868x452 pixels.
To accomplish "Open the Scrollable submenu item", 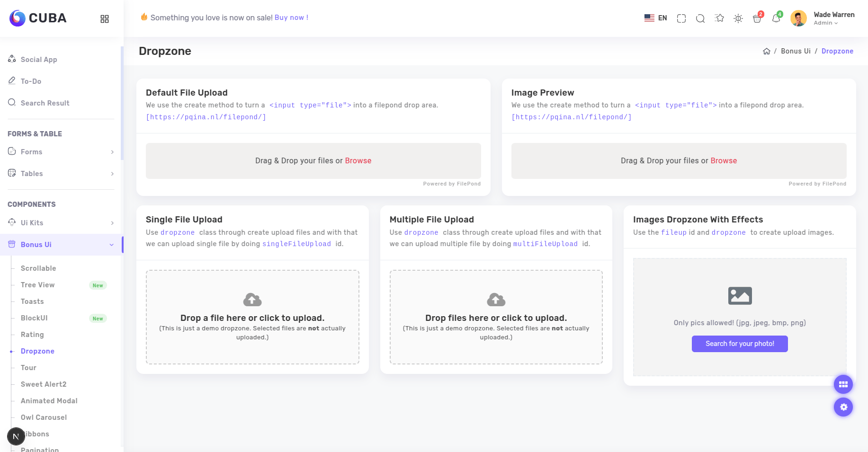I will tap(38, 268).
